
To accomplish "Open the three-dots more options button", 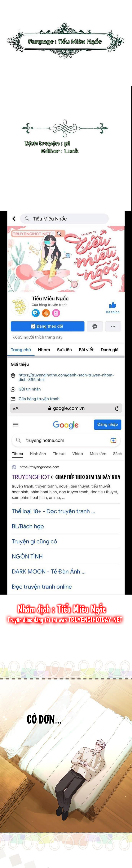I will point(113,326).
